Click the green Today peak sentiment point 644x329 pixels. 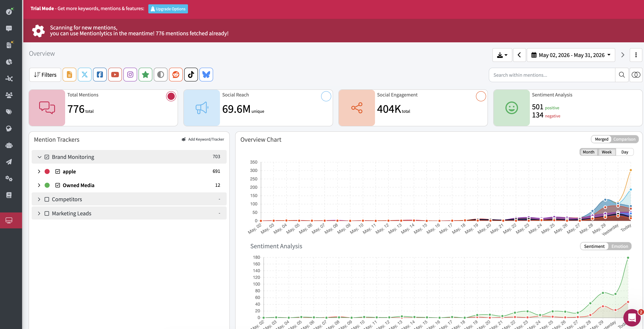(628, 258)
